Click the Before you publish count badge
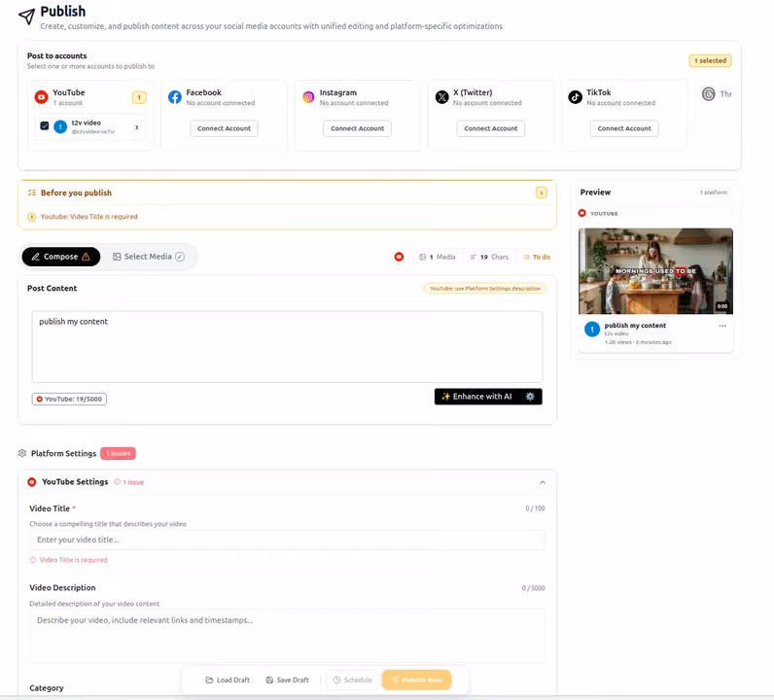The image size is (774, 700). pos(542,192)
